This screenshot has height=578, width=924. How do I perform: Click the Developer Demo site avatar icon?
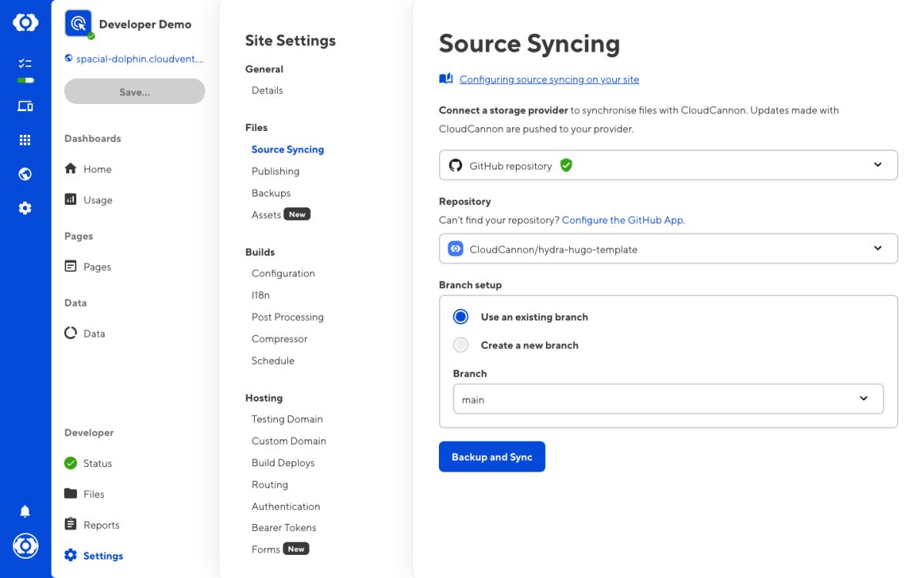pos(78,24)
